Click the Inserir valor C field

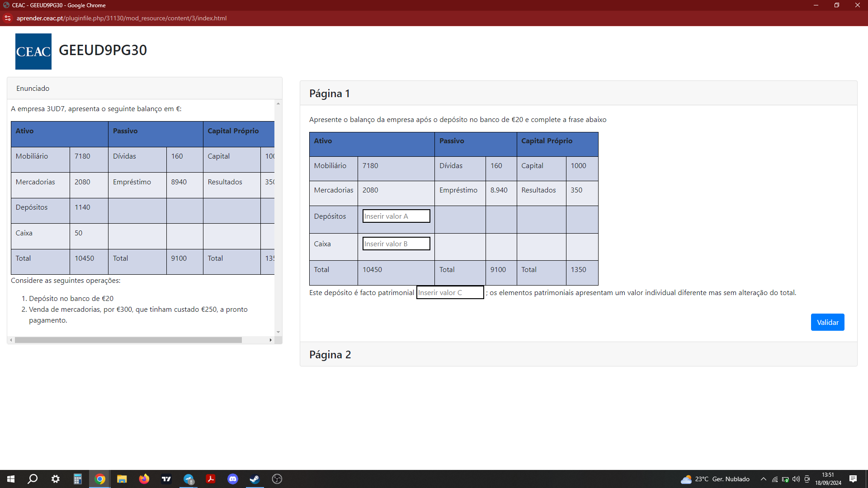pyautogui.click(x=450, y=292)
